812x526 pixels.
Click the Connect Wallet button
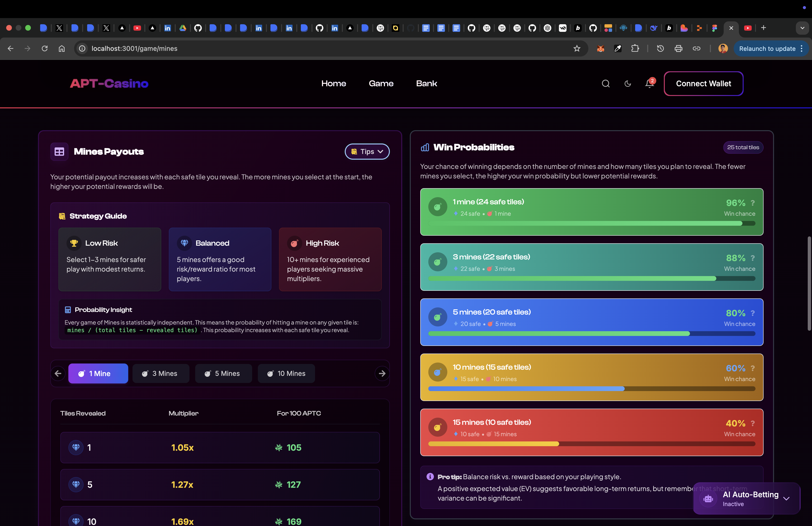click(x=703, y=84)
